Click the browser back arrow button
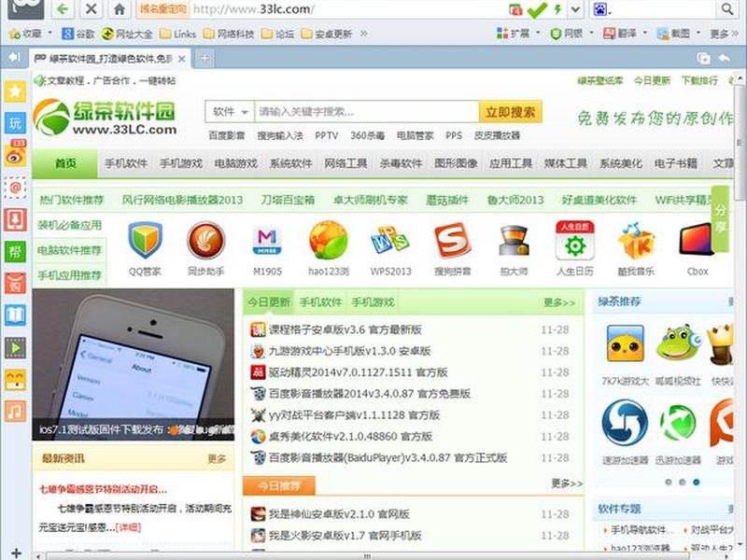 click(63, 9)
